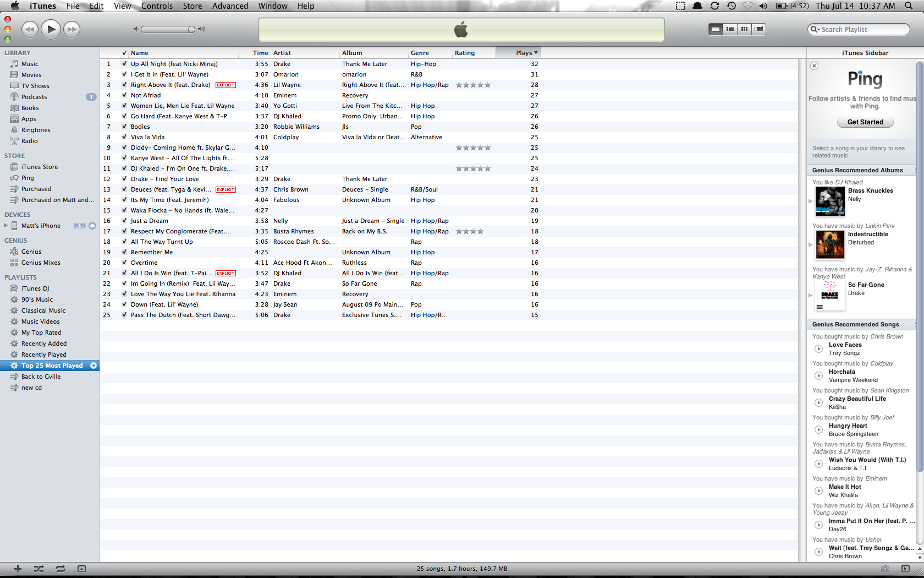Image resolution: width=924 pixels, height=578 pixels.
Task: Uncheck Up All Night song checkbox
Action: (x=124, y=64)
